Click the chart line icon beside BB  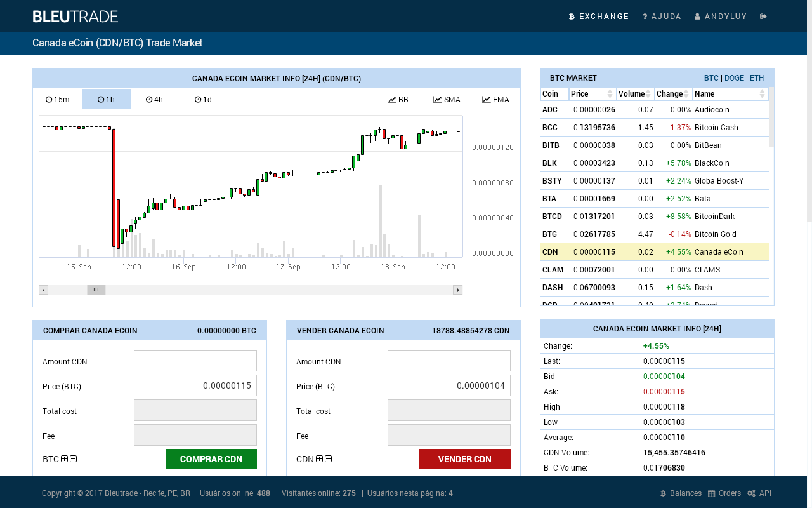[392, 100]
